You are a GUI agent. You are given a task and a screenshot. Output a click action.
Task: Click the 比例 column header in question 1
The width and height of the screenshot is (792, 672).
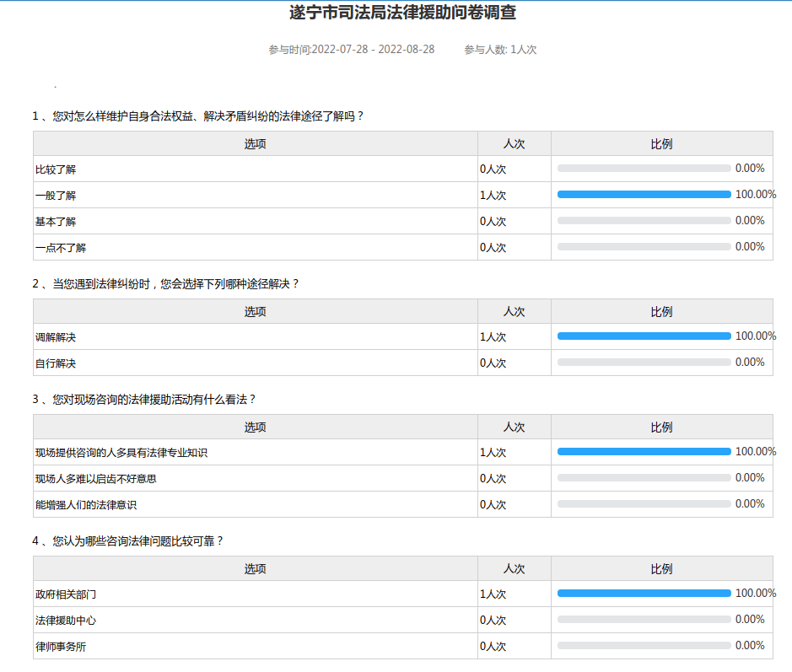(x=661, y=144)
